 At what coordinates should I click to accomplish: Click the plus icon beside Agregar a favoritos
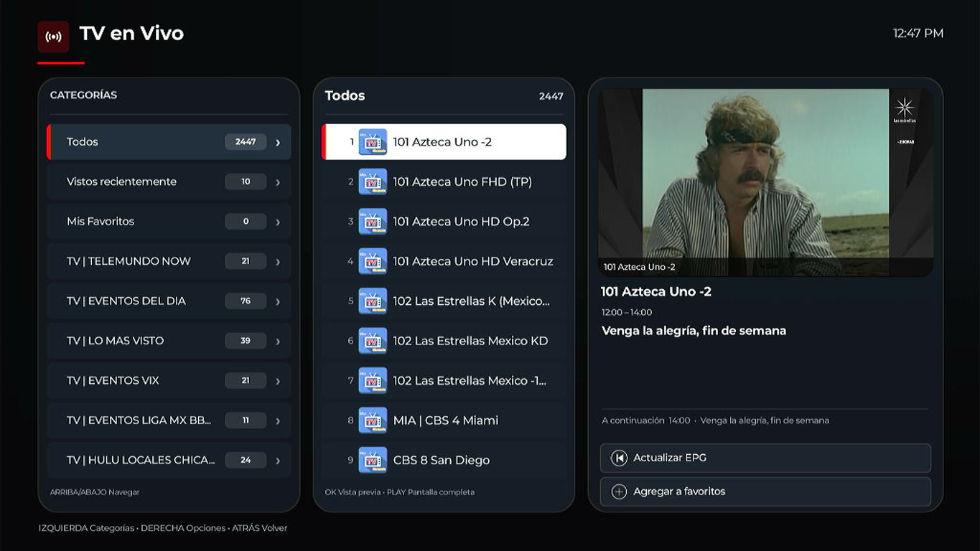(619, 491)
